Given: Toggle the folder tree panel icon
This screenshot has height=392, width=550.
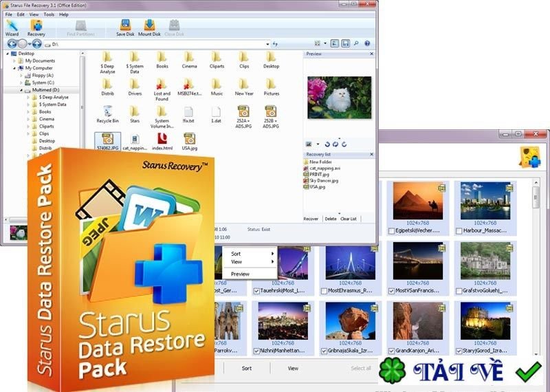Looking at the screenshot, I should click(x=335, y=43).
